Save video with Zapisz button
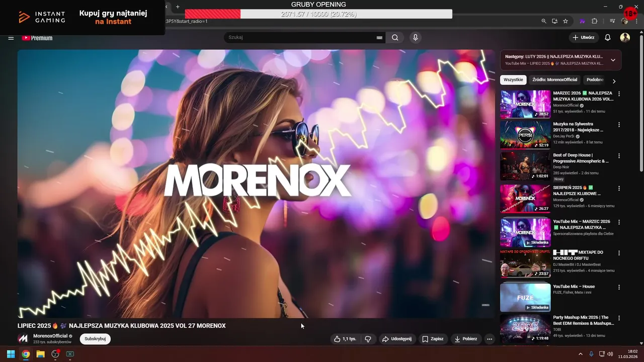Viewport: 644px width, 362px height. [433, 339]
